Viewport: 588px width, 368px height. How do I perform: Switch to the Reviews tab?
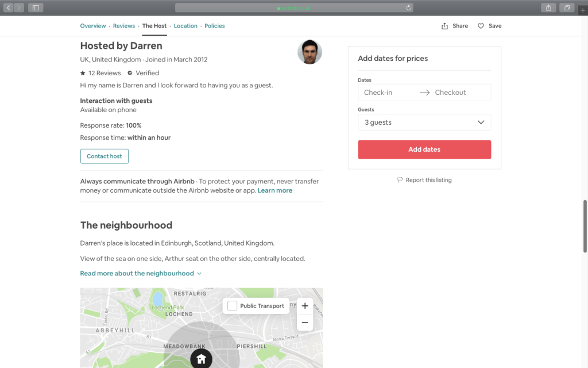(x=124, y=26)
